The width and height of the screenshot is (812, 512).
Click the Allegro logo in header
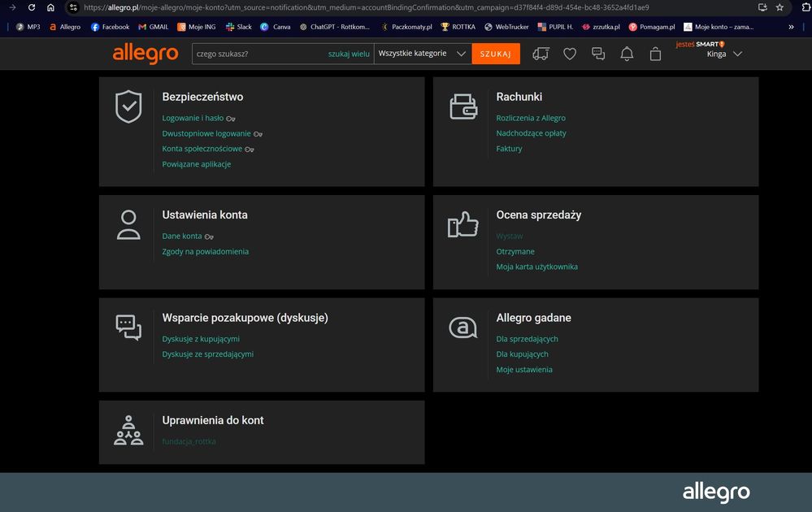[145, 54]
